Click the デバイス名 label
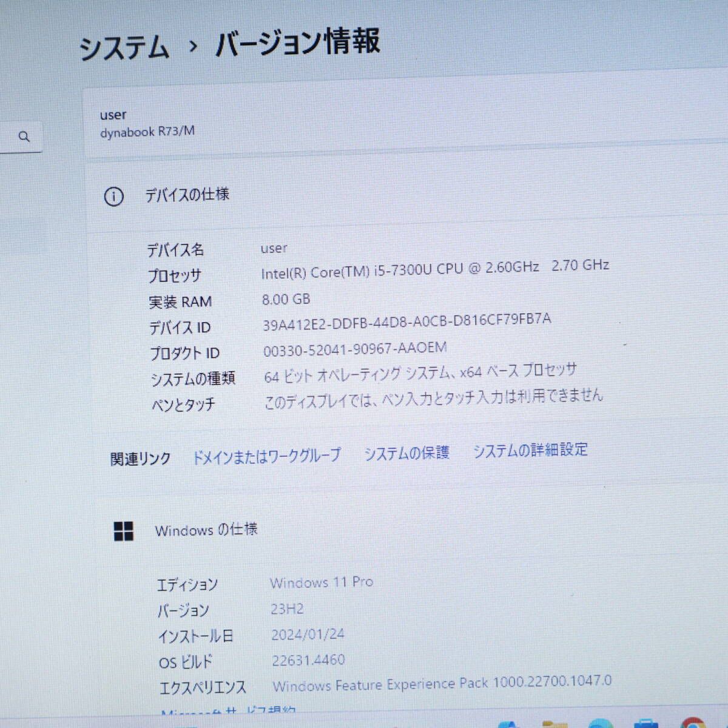The height and width of the screenshot is (728, 728). coord(175,249)
